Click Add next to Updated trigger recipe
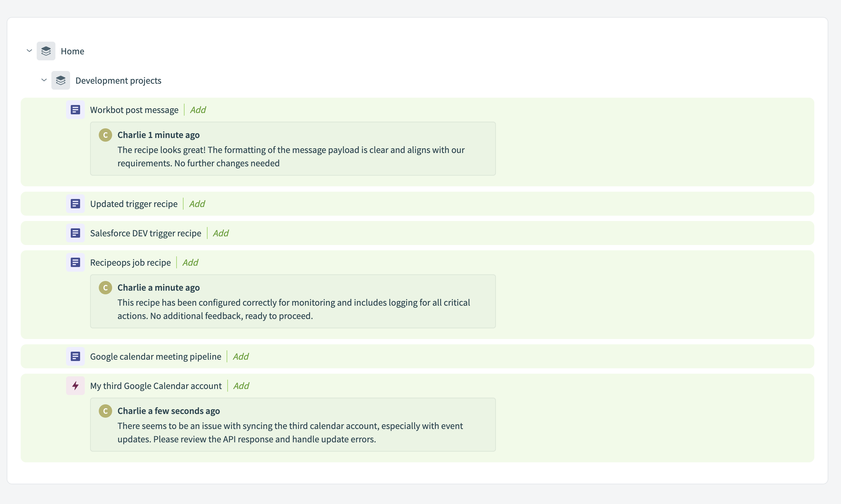Image resolution: width=841 pixels, height=504 pixels. (x=197, y=203)
